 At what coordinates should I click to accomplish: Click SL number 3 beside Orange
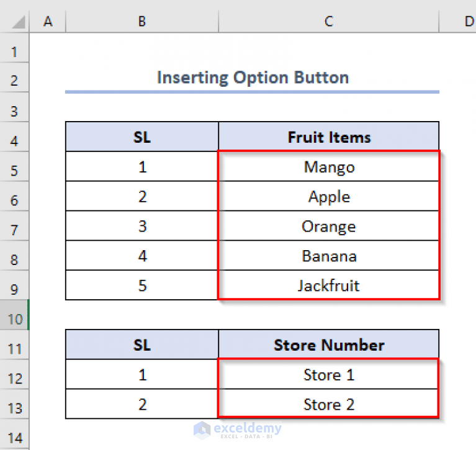point(142,226)
